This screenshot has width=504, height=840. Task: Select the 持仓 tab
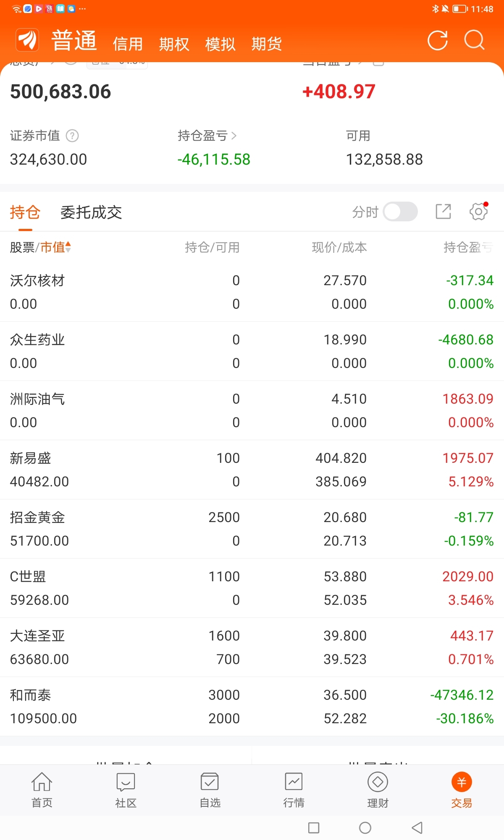click(x=25, y=212)
